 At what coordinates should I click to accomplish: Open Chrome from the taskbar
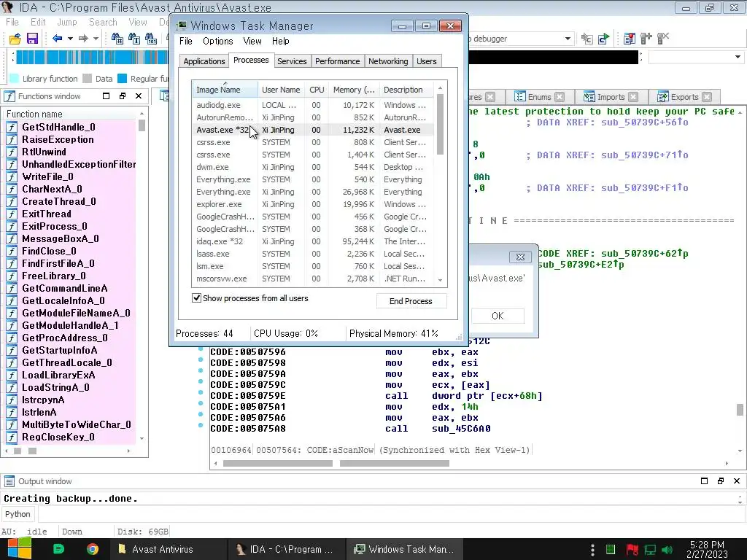(93, 549)
